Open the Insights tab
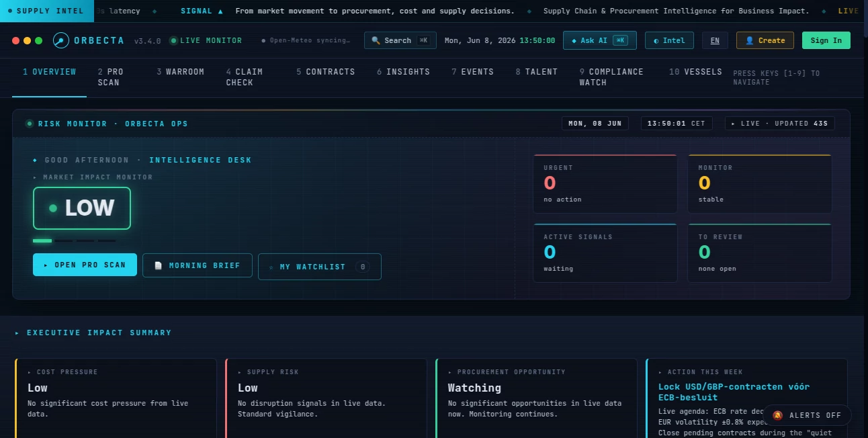 click(x=403, y=72)
